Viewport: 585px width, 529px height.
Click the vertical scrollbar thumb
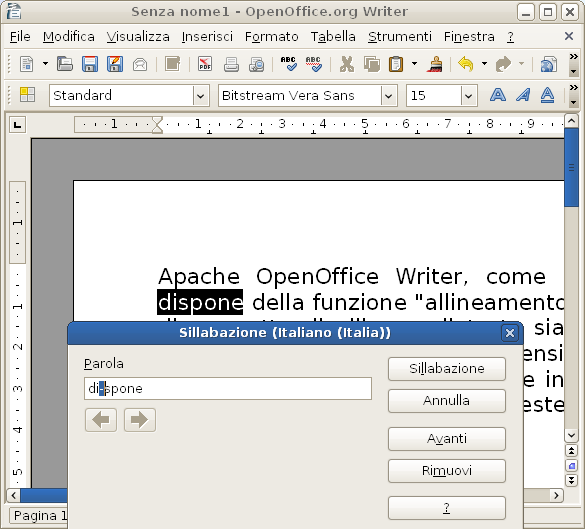click(571, 167)
